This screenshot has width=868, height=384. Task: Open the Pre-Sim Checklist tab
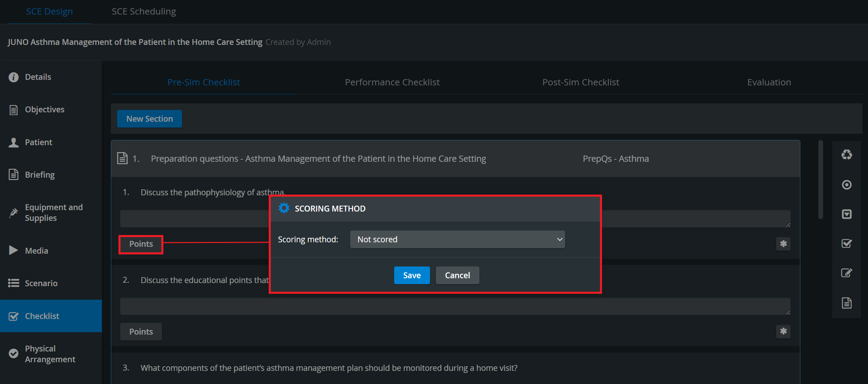204,82
